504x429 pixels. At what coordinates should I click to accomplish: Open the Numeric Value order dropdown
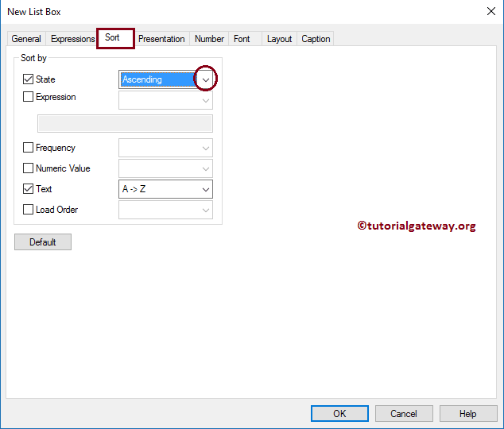[x=165, y=168]
